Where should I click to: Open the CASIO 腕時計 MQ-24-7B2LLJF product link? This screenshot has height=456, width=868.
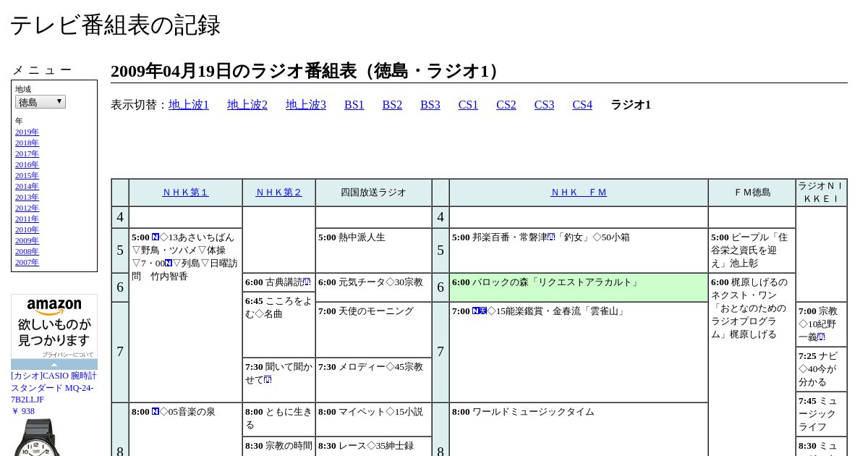tap(54, 387)
